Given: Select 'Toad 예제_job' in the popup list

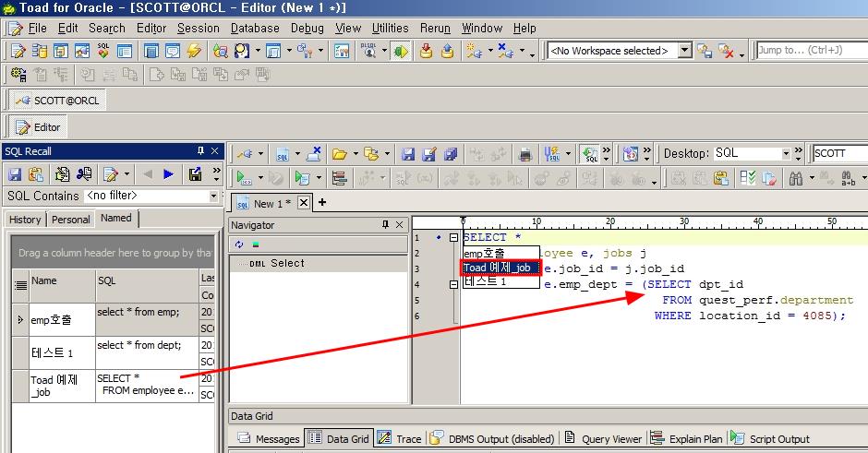Looking at the screenshot, I should point(500,268).
